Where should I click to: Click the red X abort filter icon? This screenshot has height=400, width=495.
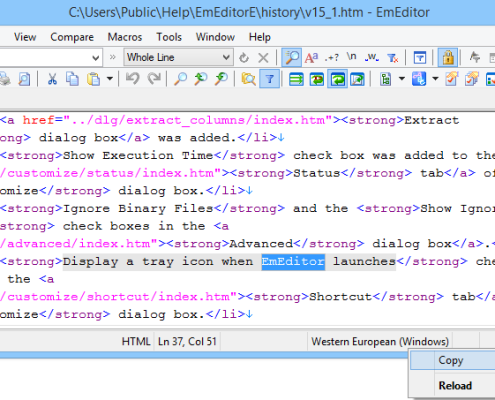click(263, 58)
